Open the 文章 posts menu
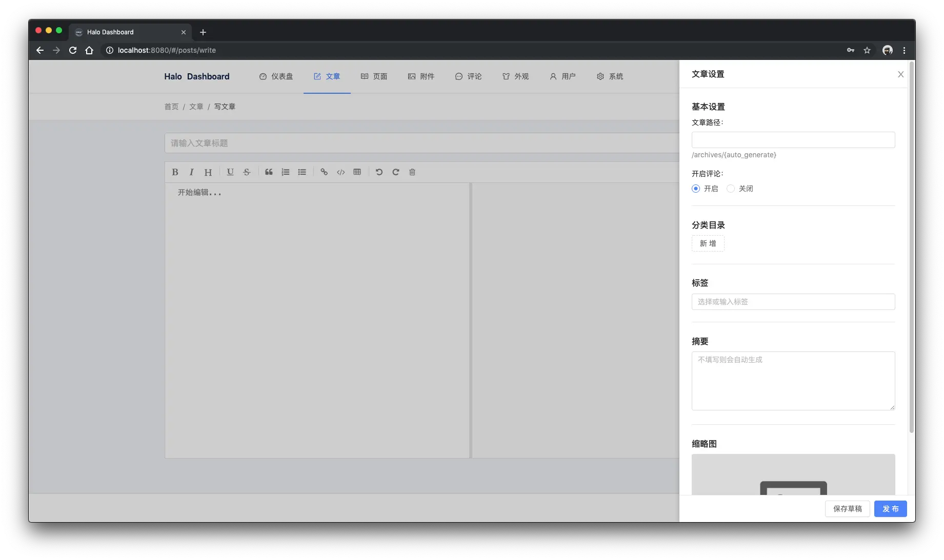 (327, 76)
